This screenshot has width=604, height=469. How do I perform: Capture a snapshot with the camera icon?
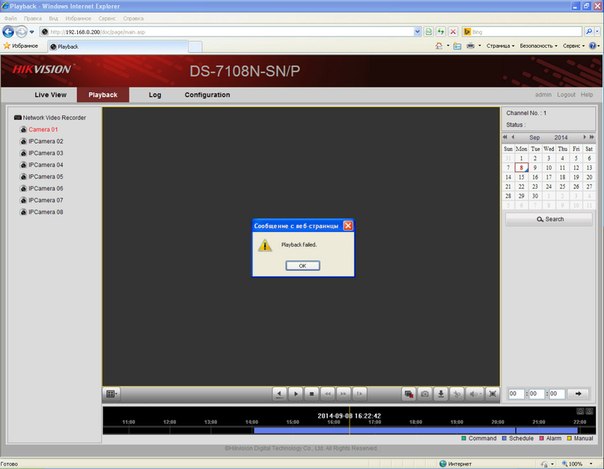[425, 394]
